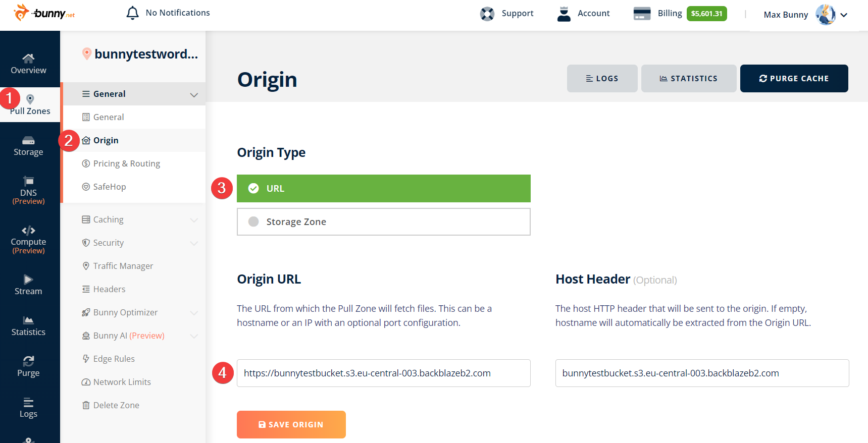Click the DNS signpost icon
868x443 pixels.
click(28, 181)
